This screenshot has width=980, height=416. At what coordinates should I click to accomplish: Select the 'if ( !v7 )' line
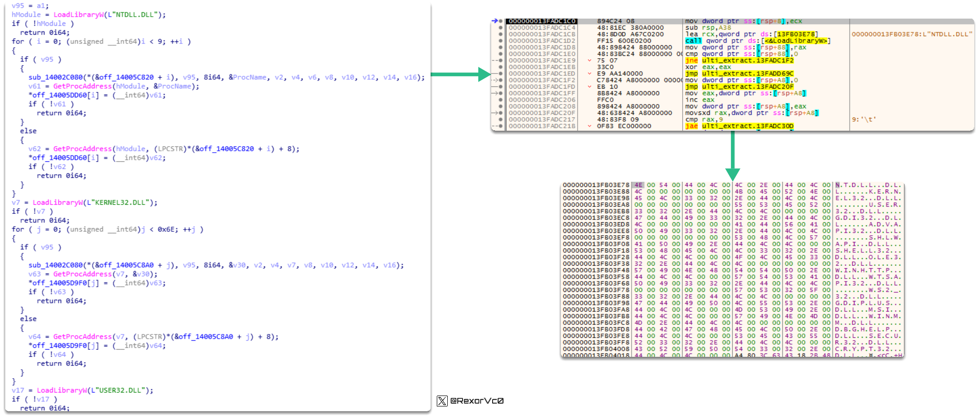(x=32, y=211)
